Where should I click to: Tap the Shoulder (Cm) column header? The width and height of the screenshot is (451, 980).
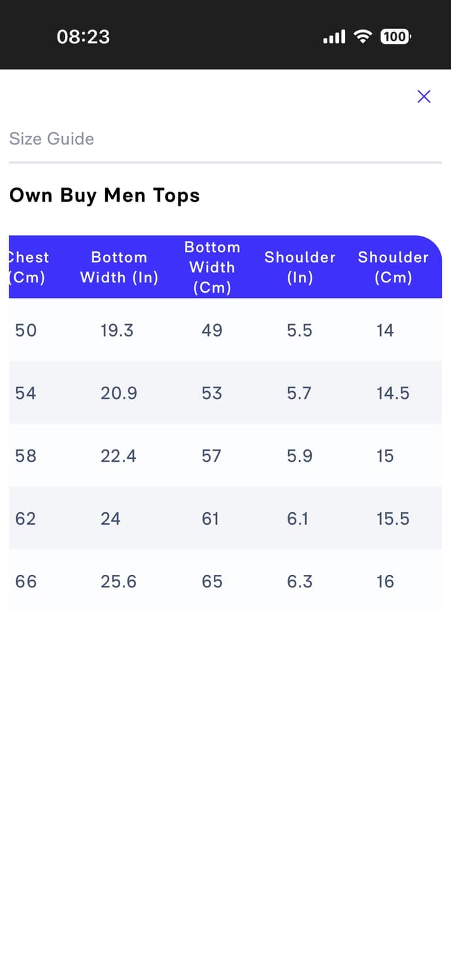(393, 267)
